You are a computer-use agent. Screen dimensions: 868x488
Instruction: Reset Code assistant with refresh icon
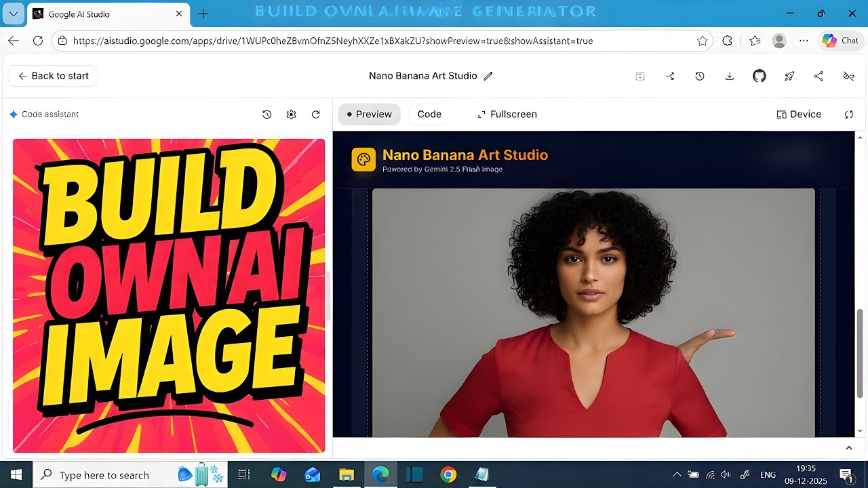pyautogui.click(x=315, y=115)
